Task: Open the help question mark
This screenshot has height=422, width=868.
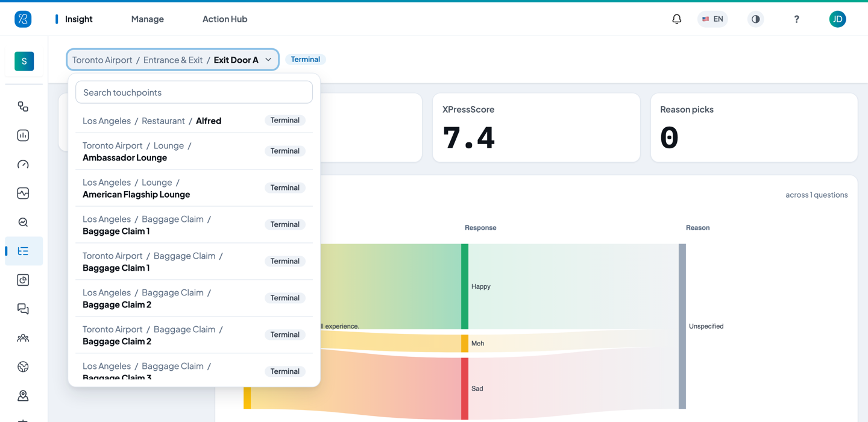Action: pyautogui.click(x=796, y=19)
